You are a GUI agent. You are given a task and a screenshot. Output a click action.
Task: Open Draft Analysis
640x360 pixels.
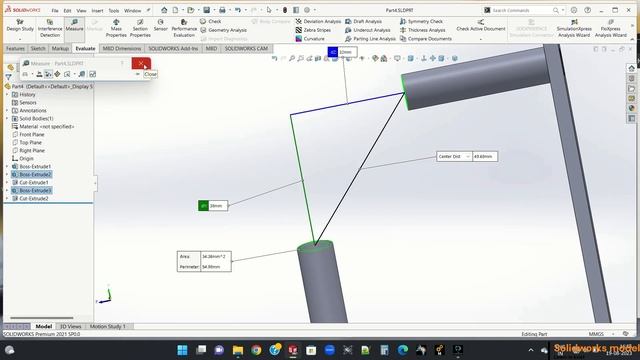click(x=363, y=21)
